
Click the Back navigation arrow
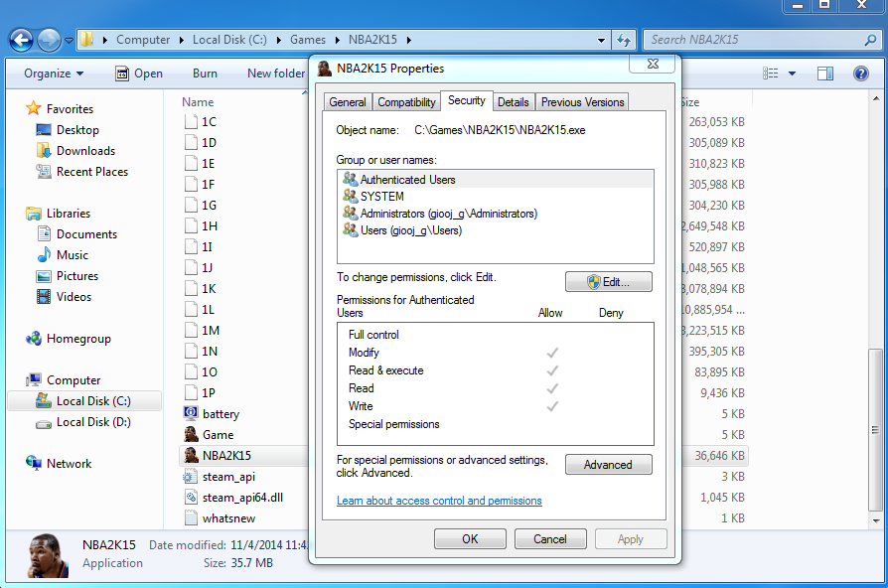(x=22, y=40)
